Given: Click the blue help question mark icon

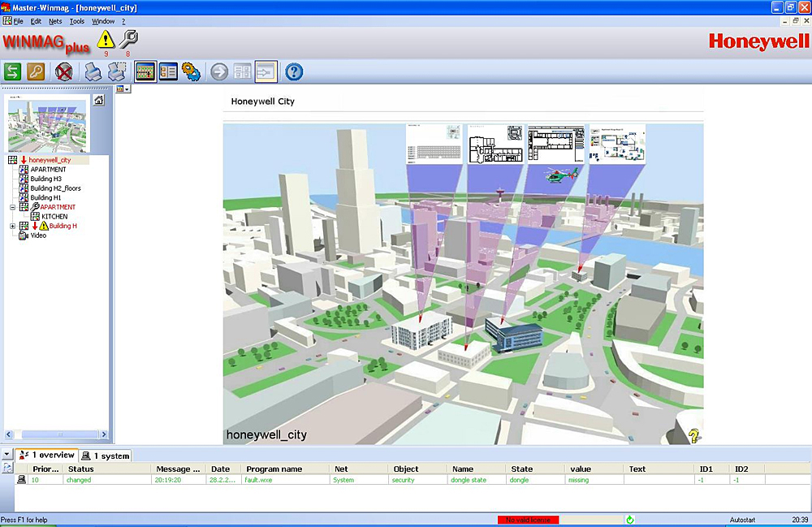Looking at the screenshot, I should pyautogui.click(x=294, y=71).
